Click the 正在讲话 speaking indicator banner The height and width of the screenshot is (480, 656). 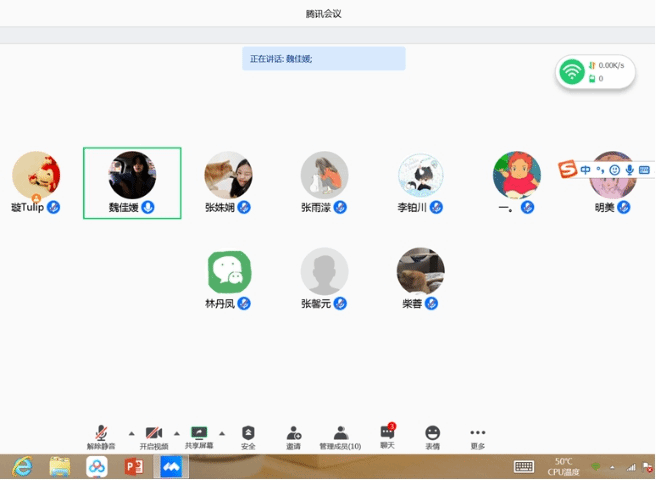323,59
